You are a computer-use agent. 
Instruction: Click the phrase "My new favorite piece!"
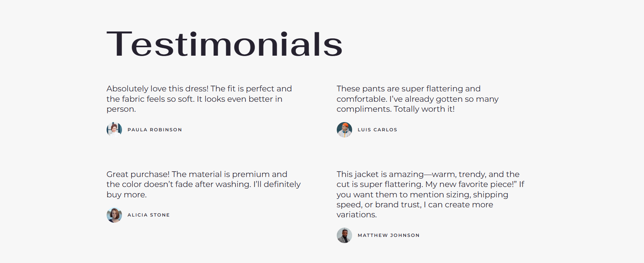click(x=471, y=184)
